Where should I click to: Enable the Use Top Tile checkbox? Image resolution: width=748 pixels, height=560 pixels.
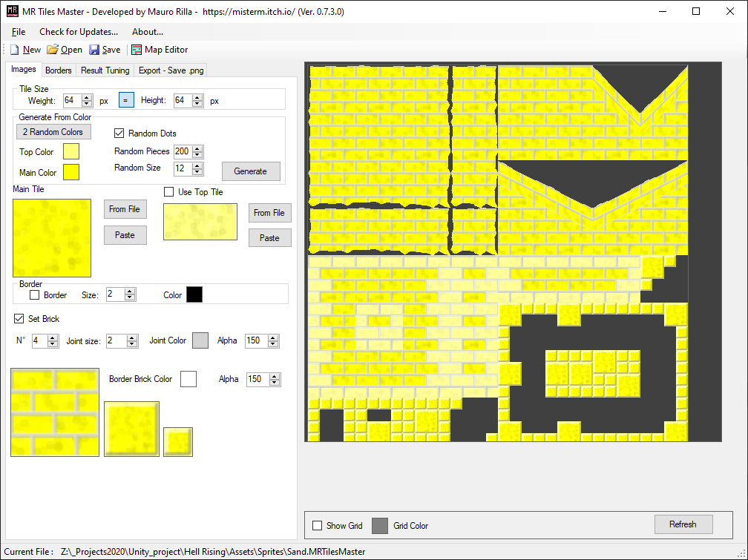coord(168,192)
